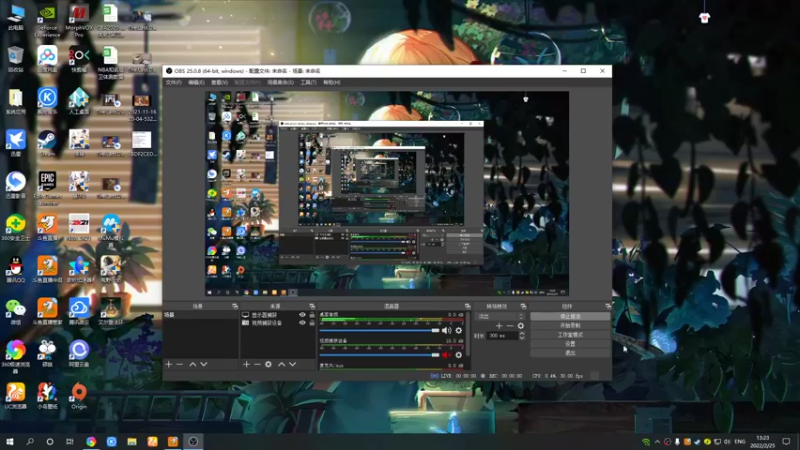800x450 pixels.
Task: Mute desktop audio with the speaker icon
Action: (446, 331)
